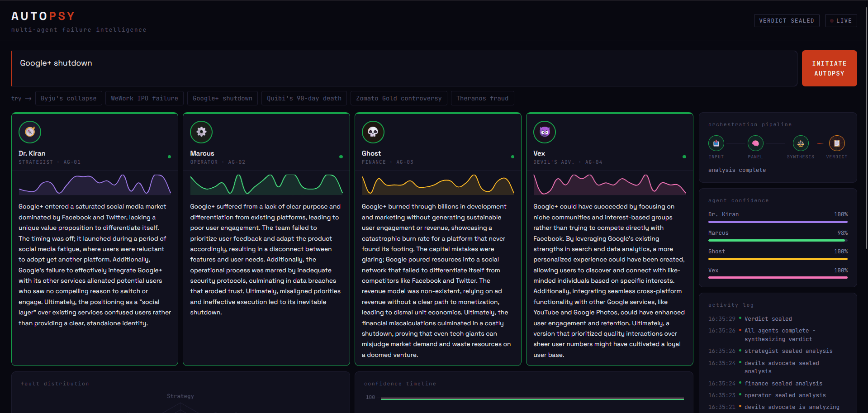Click the 'multi-agent failure intelligence' tagline
The height and width of the screenshot is (413, 868).
[x=79, y=30]
